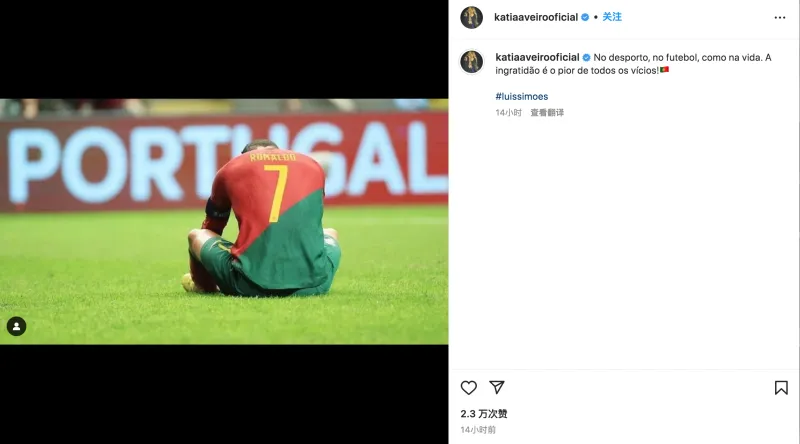800x444 pixels.
Task: Share the post via paper plane icon
Action: (x=496, y=387)
